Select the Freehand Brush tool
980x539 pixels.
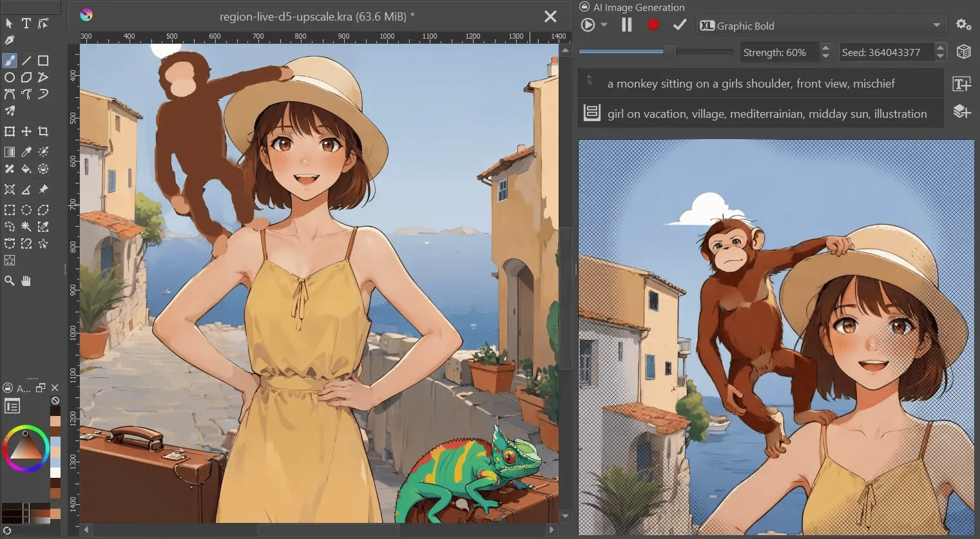[10, 60]
